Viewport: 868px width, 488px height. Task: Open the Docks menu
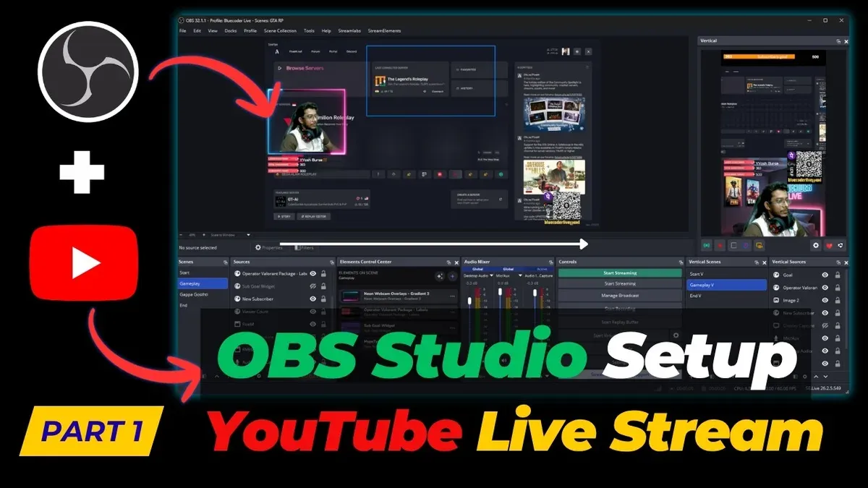[x=231, y=31]
